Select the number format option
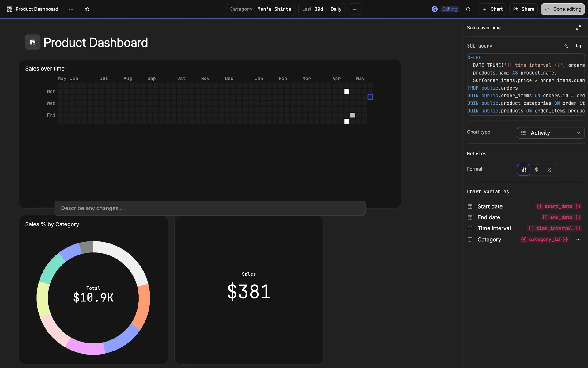This screenshot has width=588, height=368. 523,170
